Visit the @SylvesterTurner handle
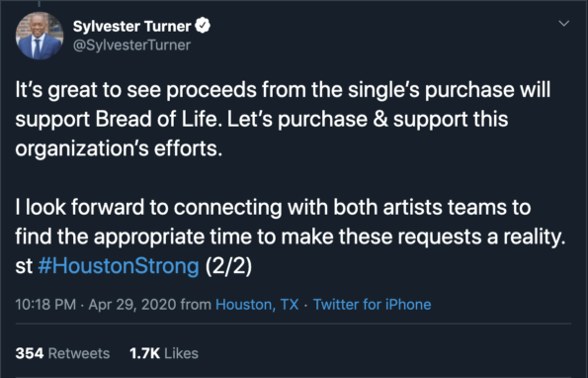 tap(131, 46)
